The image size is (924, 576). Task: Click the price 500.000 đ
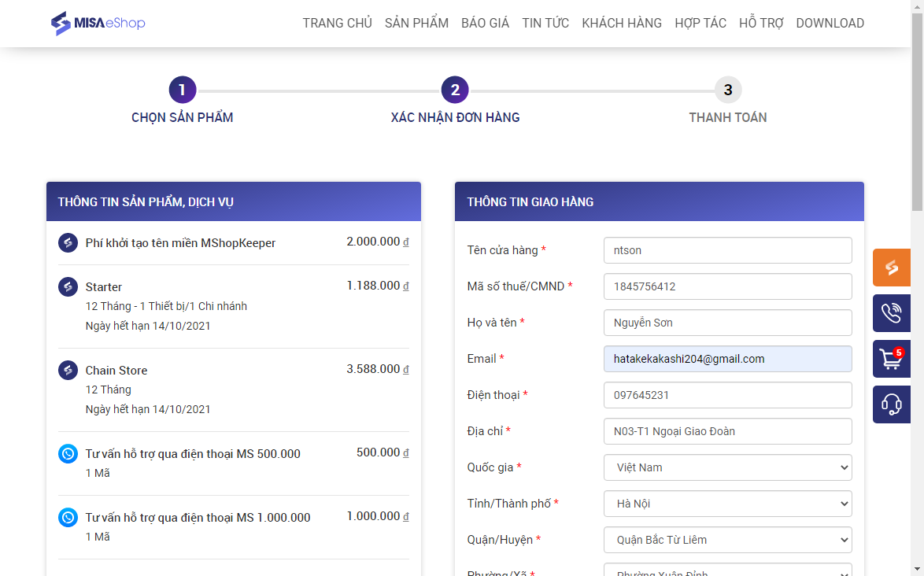coord(383,452)
